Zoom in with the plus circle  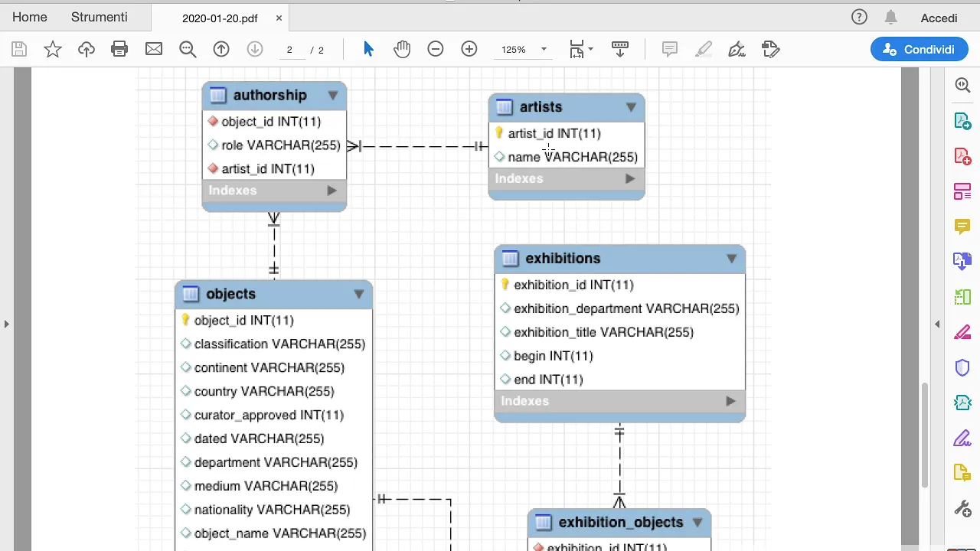tap(469, 50)
